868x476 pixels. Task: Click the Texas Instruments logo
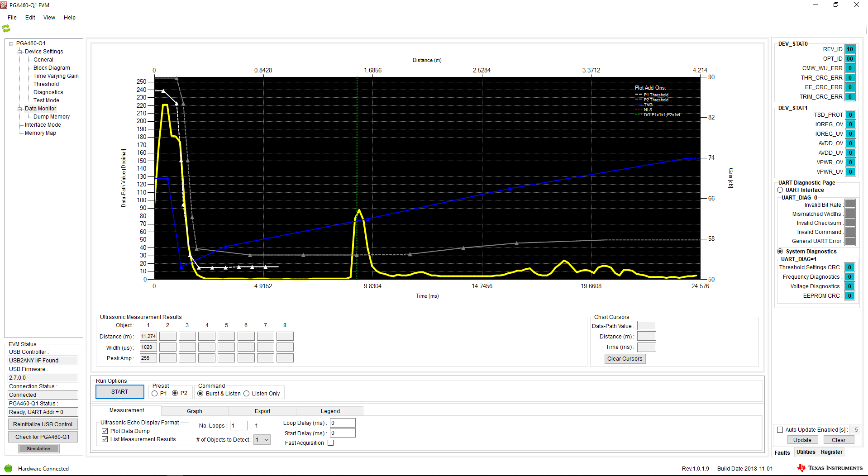(830, 468)
